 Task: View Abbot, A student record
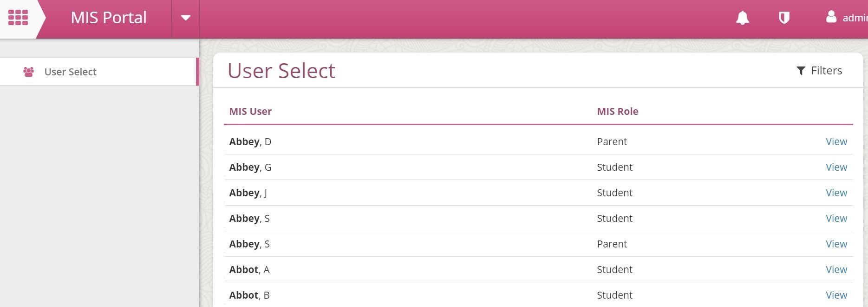836,269
